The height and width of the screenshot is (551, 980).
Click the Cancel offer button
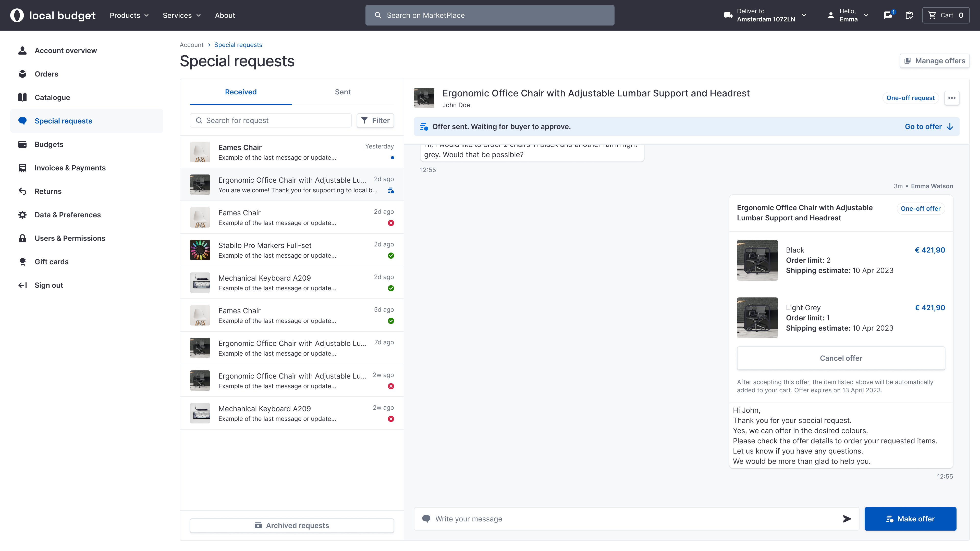[840, 358]
